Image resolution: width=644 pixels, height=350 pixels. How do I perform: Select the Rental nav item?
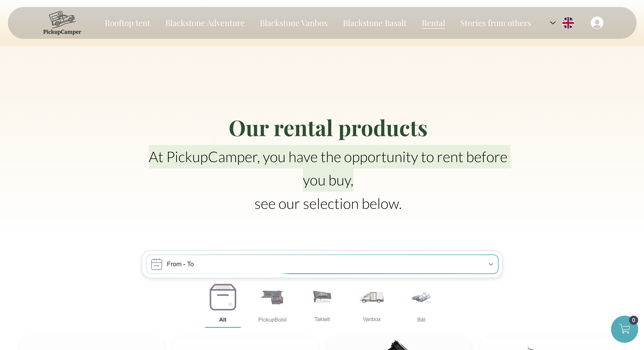tap(433, 23)
